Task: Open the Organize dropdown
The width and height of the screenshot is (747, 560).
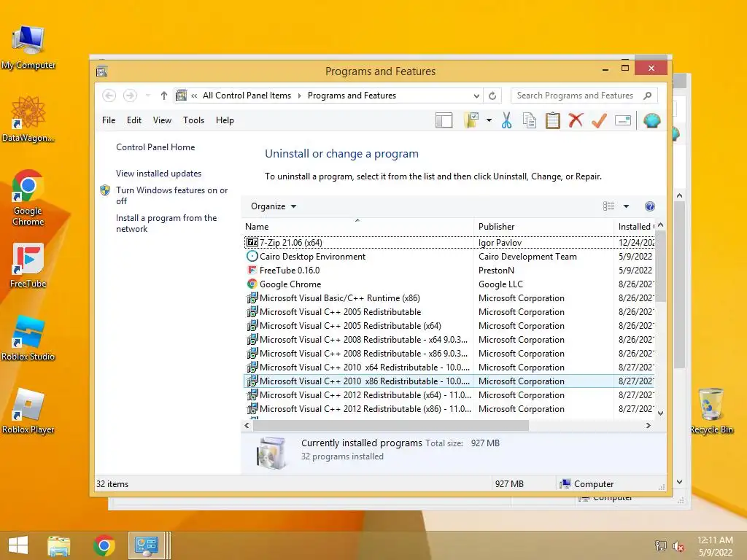Action: click(274, 206)
